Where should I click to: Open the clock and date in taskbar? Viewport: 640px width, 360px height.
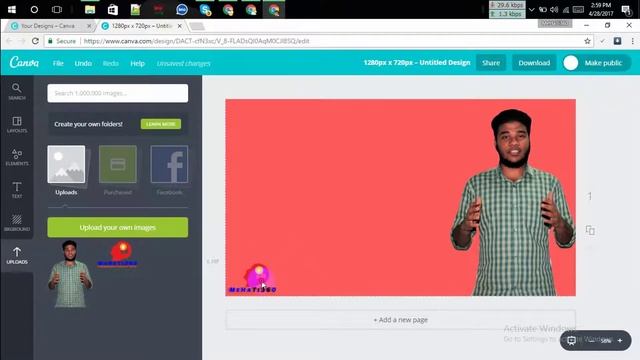click(x=600, y=9)
